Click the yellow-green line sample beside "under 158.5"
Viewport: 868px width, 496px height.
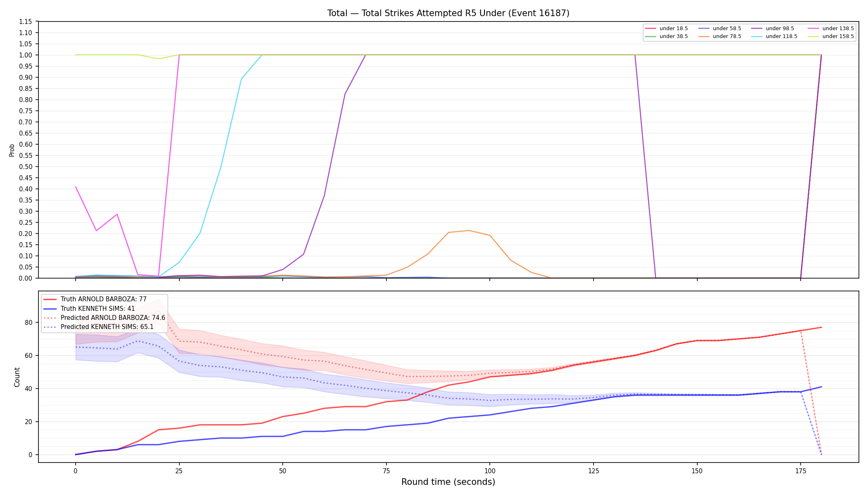pos(813,36)
